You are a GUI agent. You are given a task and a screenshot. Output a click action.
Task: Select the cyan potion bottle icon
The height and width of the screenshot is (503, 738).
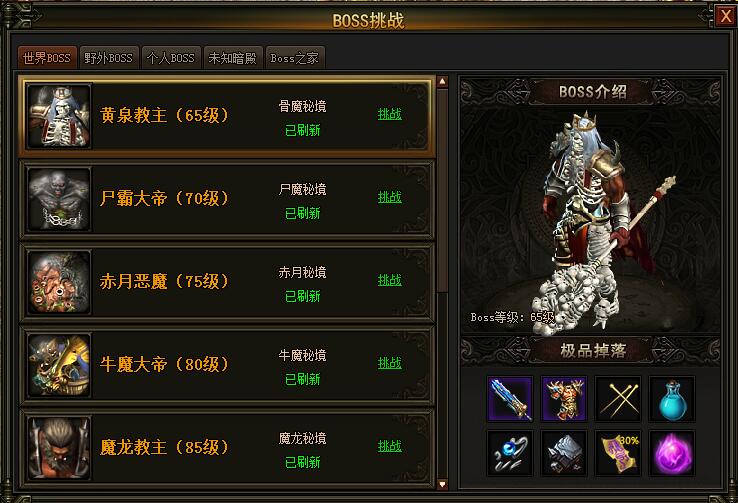coord(672,398)
